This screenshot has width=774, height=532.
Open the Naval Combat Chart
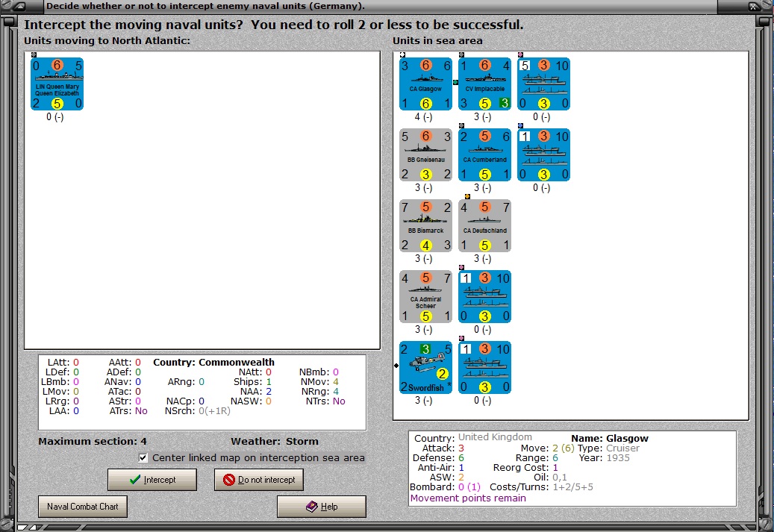point(82,507)
